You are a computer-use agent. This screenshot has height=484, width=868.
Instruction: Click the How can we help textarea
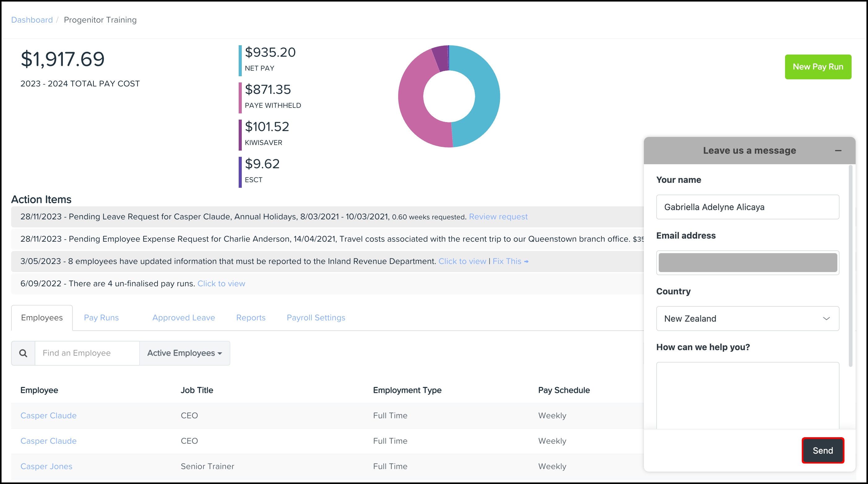tap(747, 395)
